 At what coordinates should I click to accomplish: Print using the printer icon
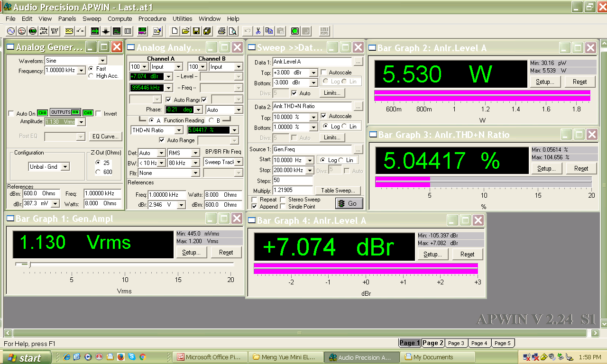pos(221,31)
